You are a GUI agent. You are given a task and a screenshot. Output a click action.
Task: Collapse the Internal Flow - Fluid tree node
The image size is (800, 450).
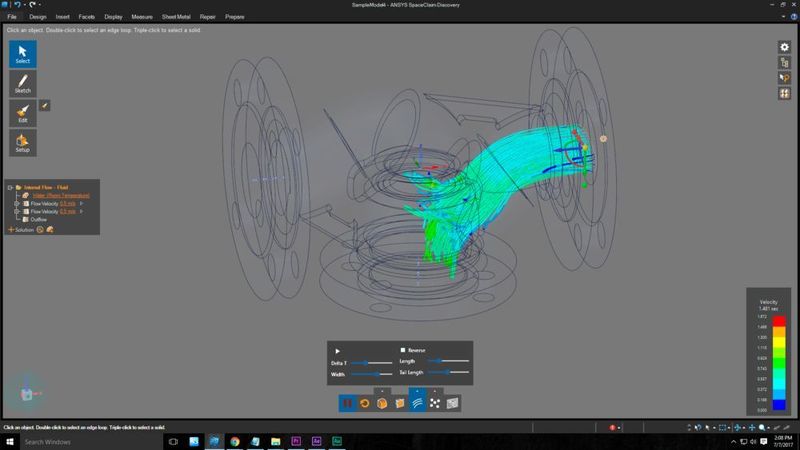pos(10,187)
